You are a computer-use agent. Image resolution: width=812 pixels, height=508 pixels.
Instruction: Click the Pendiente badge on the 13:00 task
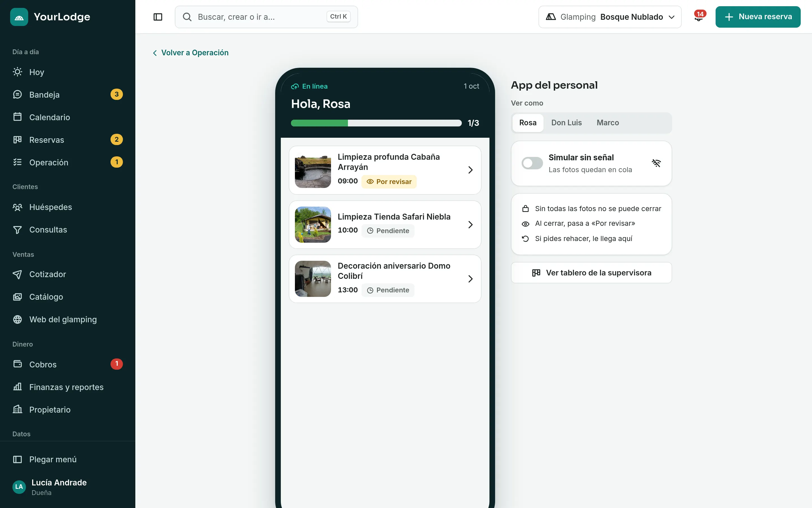tap(388, 290)
